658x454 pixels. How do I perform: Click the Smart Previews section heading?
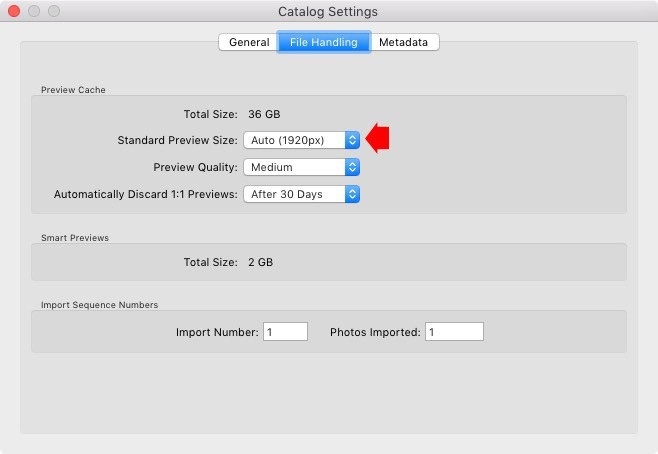coord(75,238)
